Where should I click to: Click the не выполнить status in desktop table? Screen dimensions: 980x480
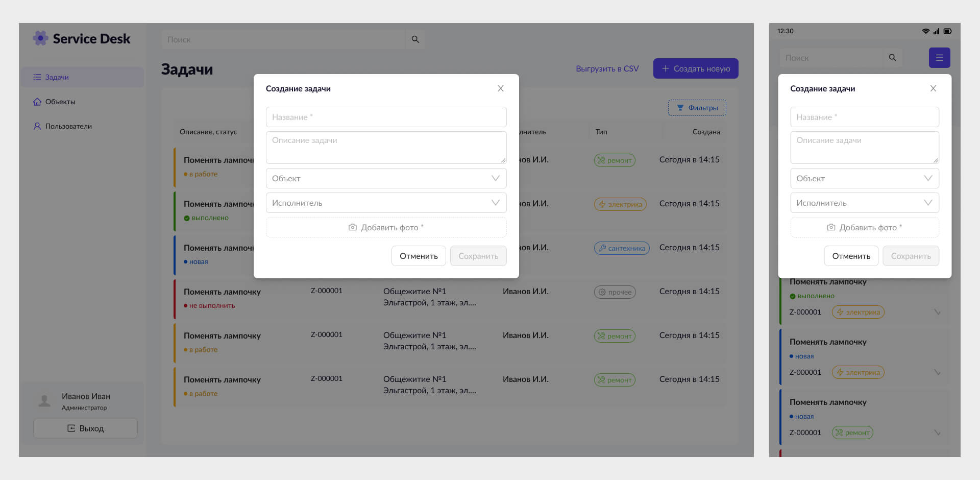point(209,305)
